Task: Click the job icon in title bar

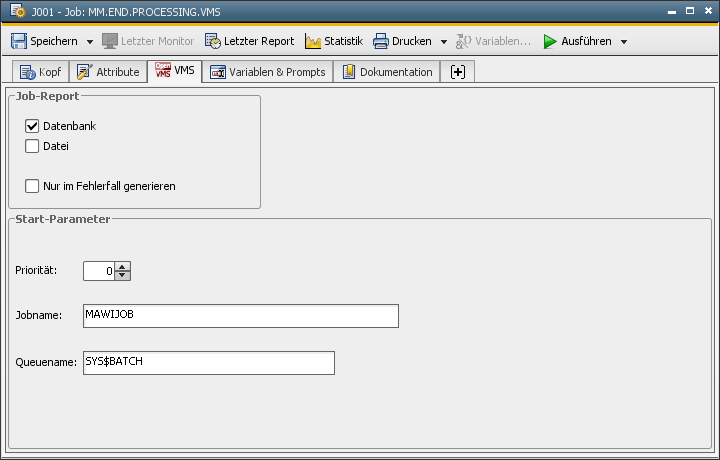Action: (x=17, y=11)
